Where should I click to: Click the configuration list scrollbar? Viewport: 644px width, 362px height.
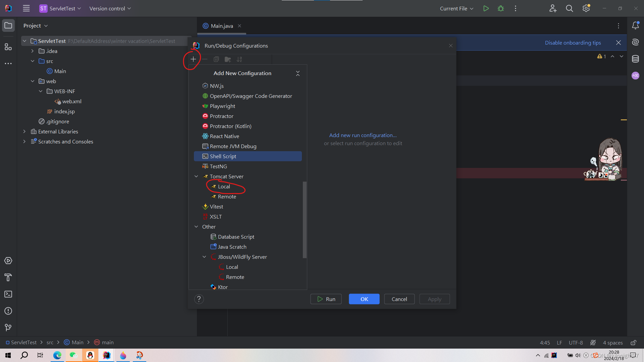pyautogui.click(x=305, y=220)
